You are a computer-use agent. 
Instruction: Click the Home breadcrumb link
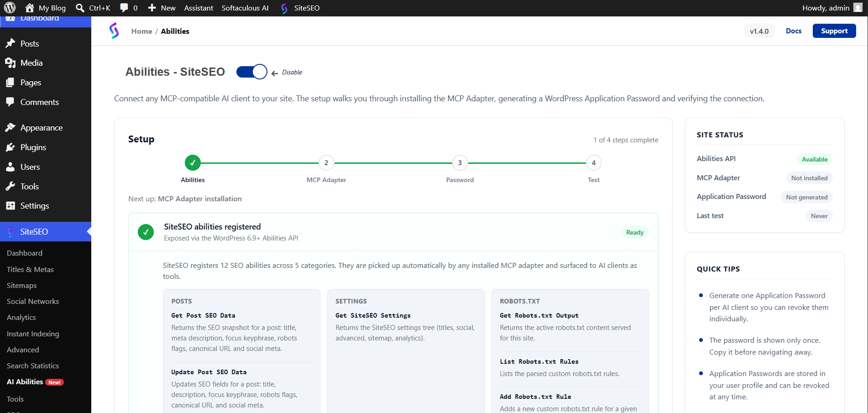[141, 31]
